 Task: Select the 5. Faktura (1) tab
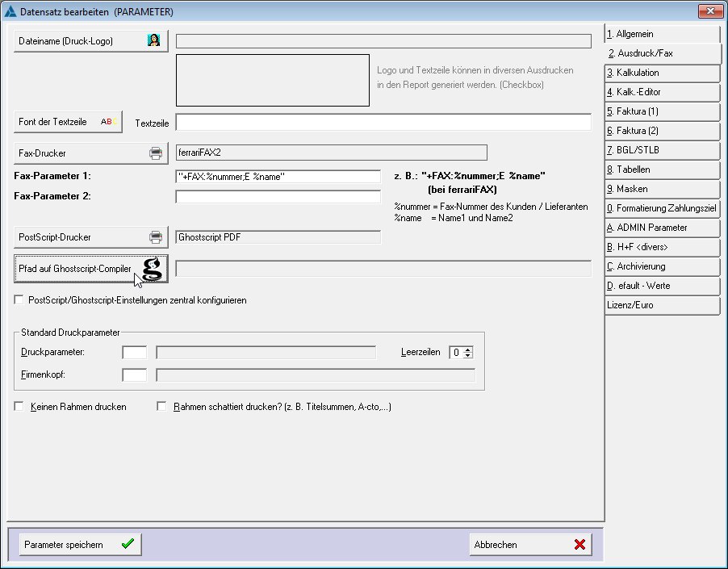[662, 111]
